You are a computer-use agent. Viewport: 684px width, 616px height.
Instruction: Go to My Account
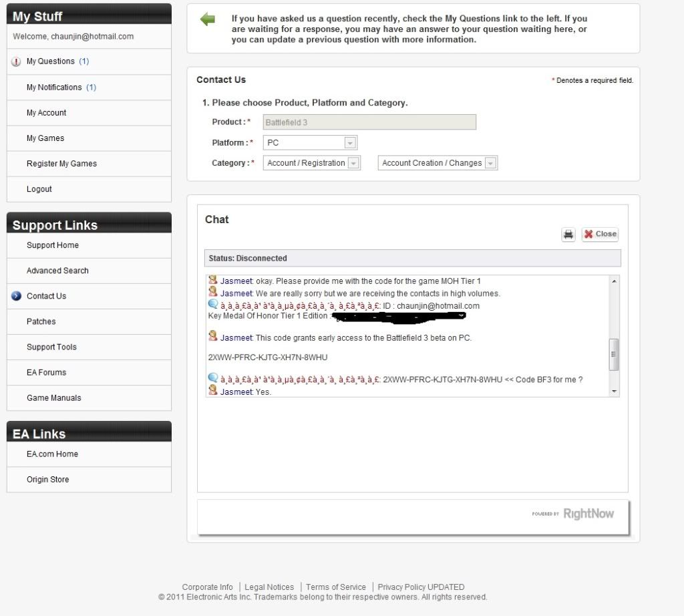[46, 113]
